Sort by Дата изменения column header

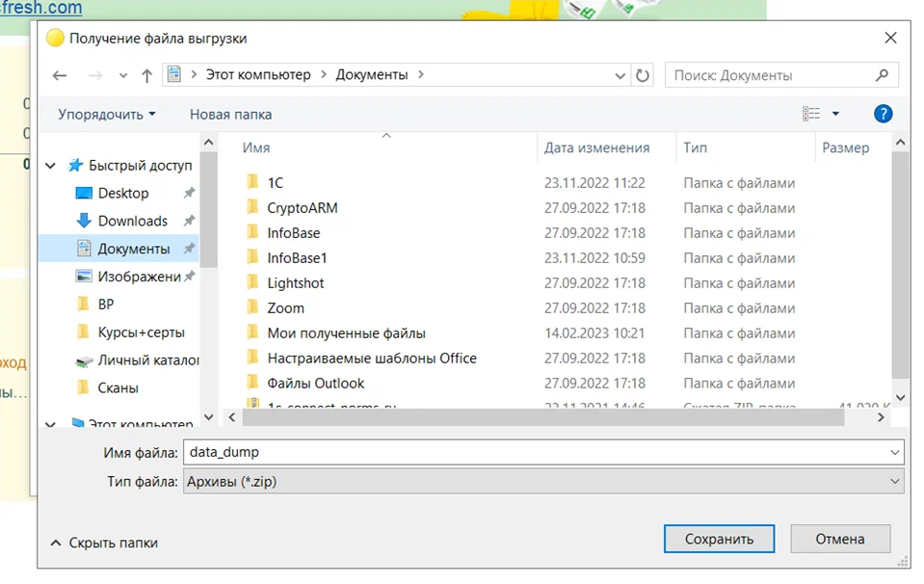(x=596, y=147)
